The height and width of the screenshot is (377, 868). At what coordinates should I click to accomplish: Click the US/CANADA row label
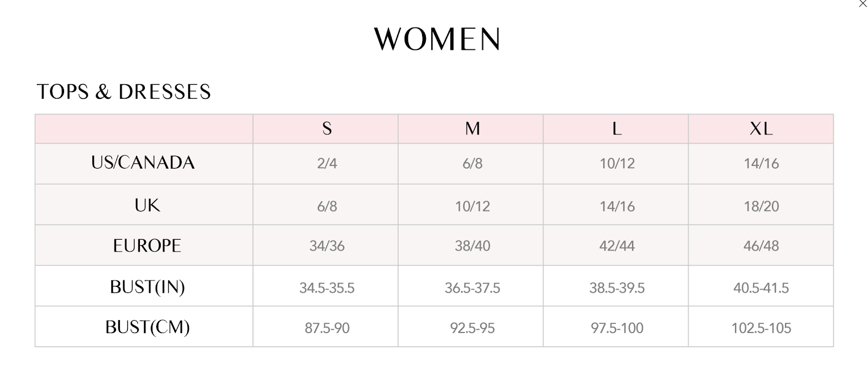pos(143,163)
